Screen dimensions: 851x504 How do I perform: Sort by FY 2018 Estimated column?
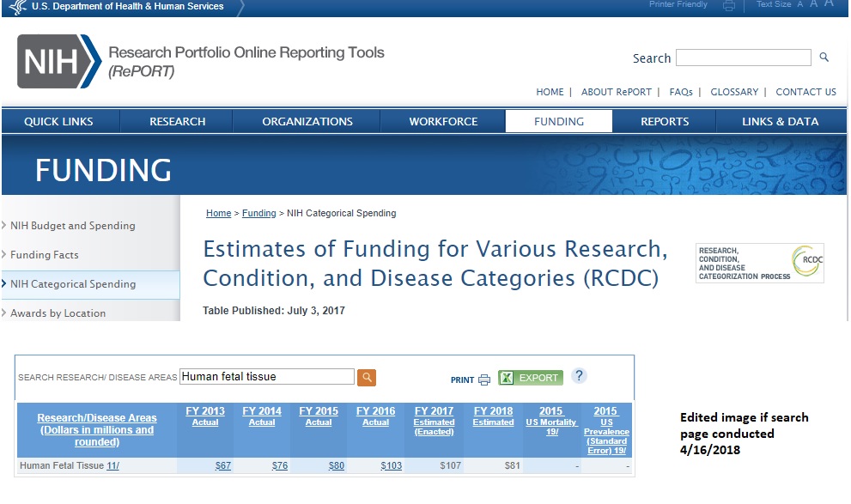pyautogui.click(x=493, y=416)
